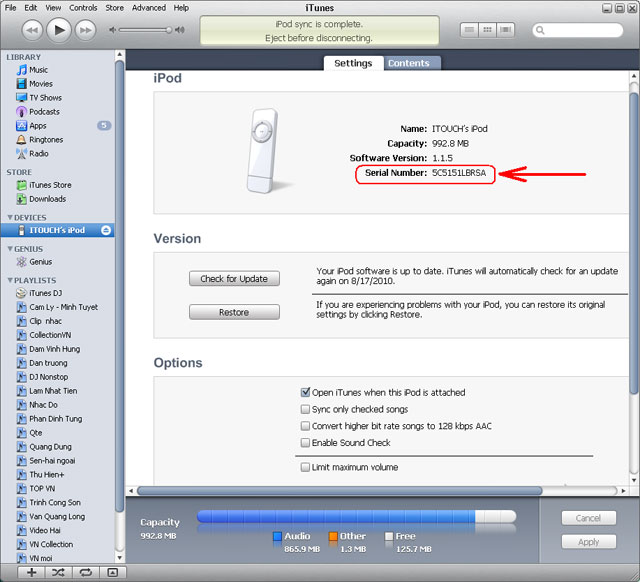Image resolution: width=640 pixels, height=582 pixels.
Task: Enable Convert higher bit rate songs
Action: (x=305, y=426)
